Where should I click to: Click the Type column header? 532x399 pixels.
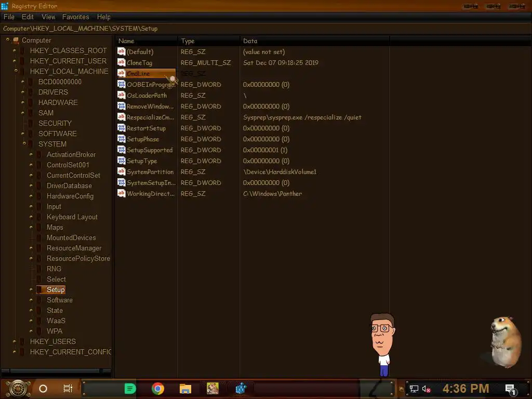point(208,41)
